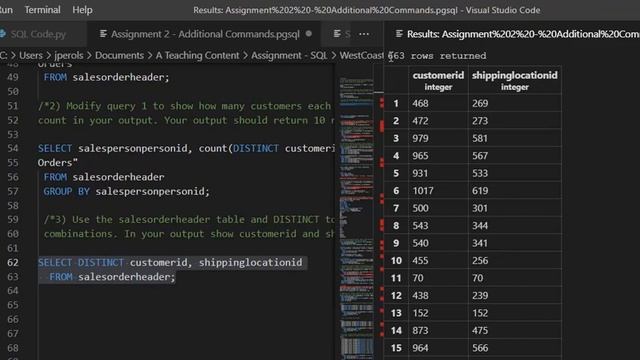Open the editor more actions ellipsis

[x=364, y=34]
